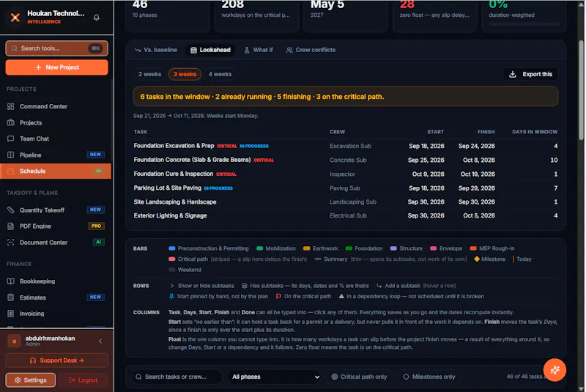
Task: Click Parking Lot & Site Paving task
Action: [168, 188]
